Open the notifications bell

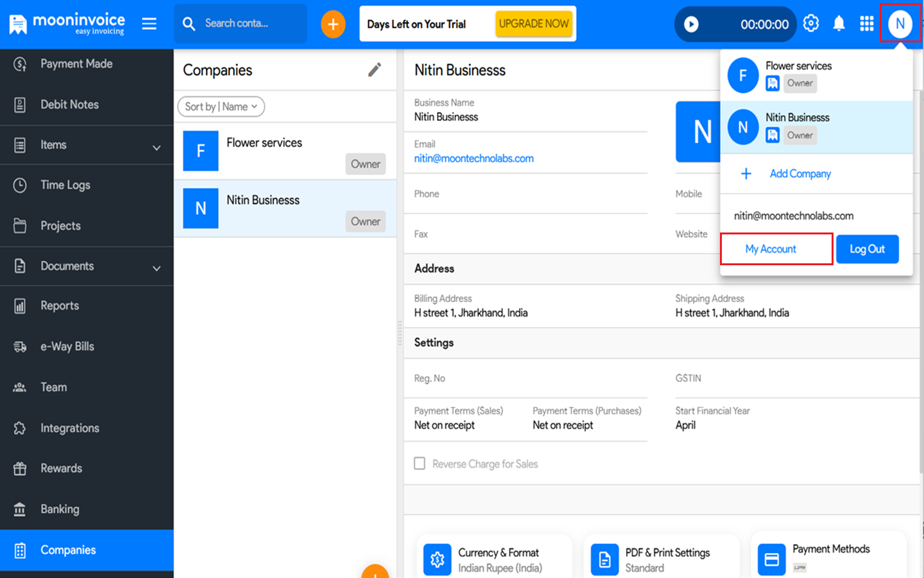tap(839, 24)
